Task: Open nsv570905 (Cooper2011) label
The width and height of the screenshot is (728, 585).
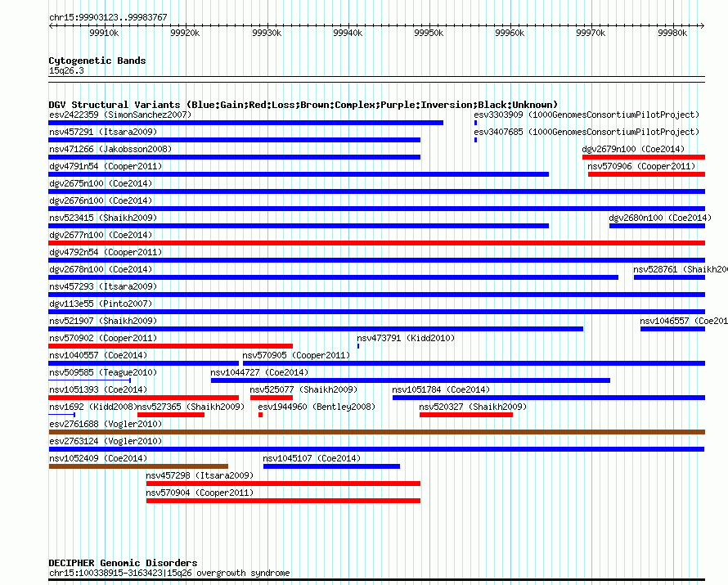Action: pyautogui.click(x=296, y=355)
